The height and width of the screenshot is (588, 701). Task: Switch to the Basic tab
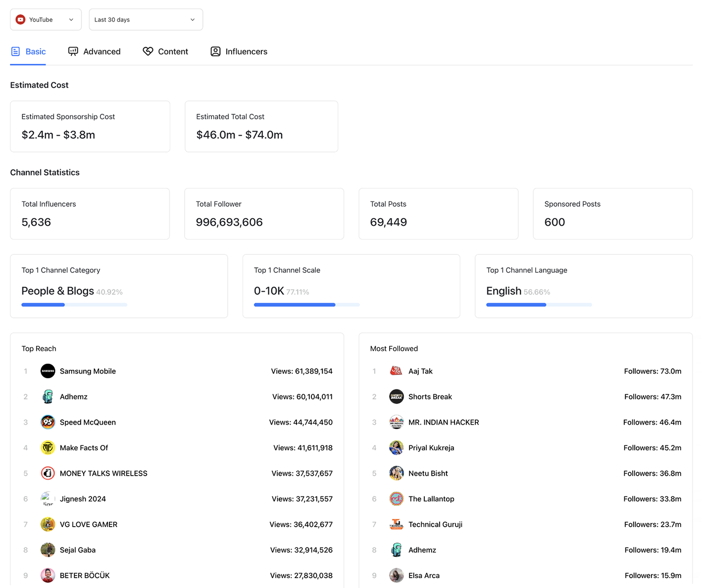click(28, 51)
